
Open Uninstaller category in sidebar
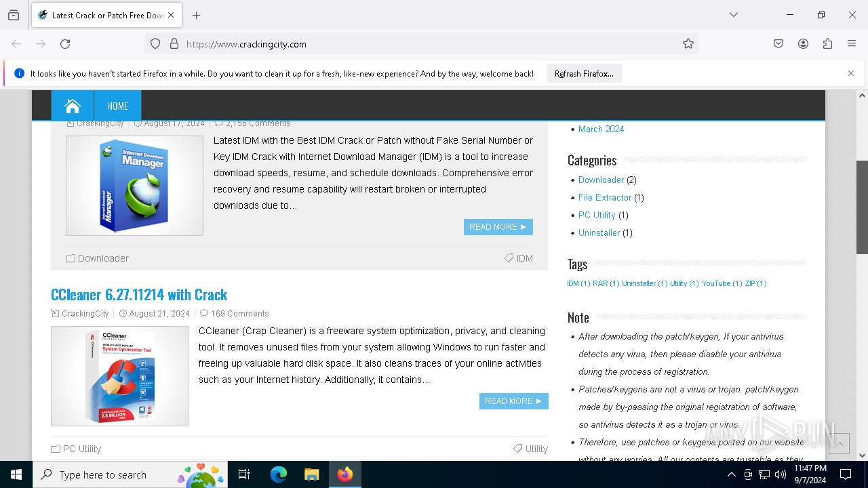coord(599,232)
